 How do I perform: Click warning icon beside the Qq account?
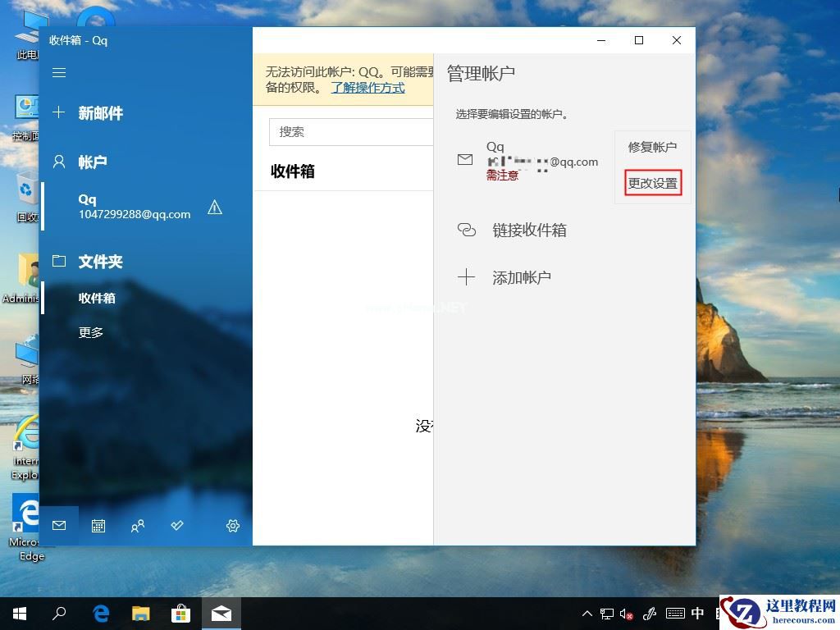215,208
